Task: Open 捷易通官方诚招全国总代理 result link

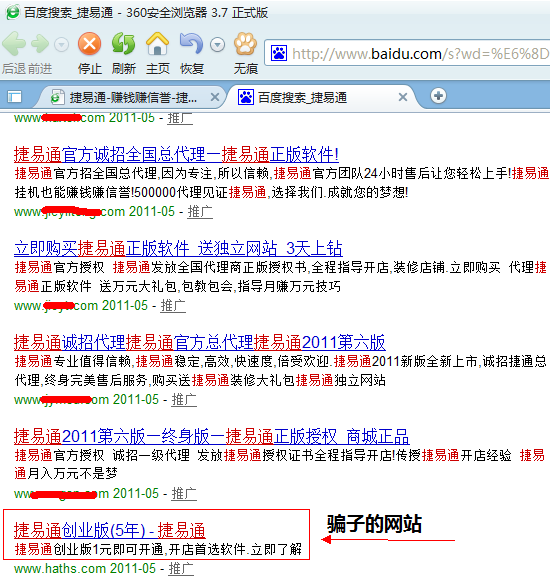Action: coord(176,154)
